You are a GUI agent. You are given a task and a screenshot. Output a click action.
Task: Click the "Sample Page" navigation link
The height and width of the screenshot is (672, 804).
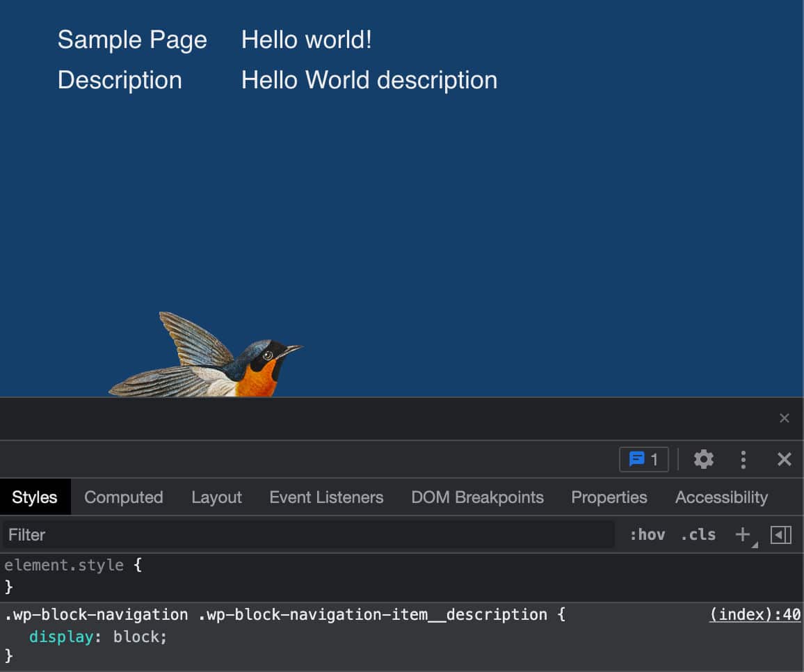[x=132, y=40]
